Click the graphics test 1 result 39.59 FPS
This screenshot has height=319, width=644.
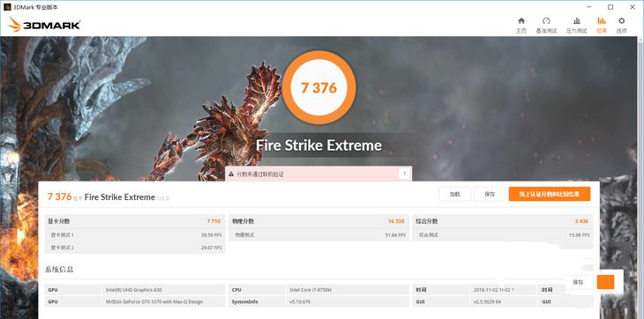(212, 235)
